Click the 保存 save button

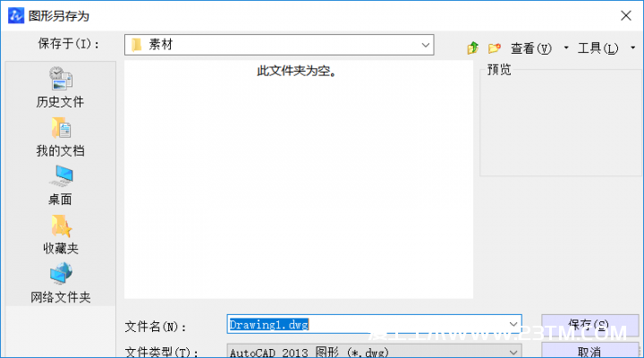coord(589,324)
